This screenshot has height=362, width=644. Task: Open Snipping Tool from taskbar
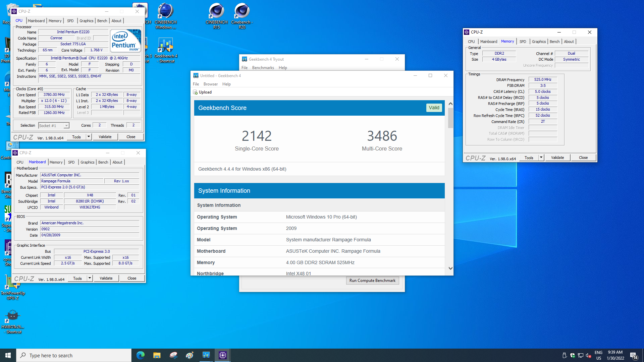click(x=173, y=355)
